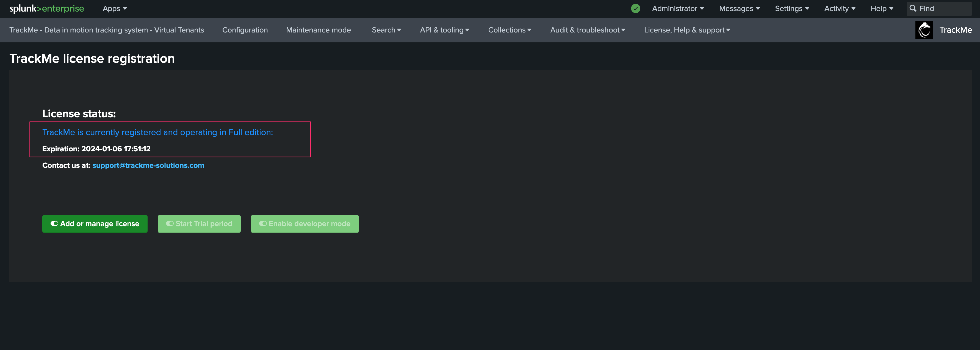
Task: Open the Apps dropdown menu
Action: pos(115,8)
